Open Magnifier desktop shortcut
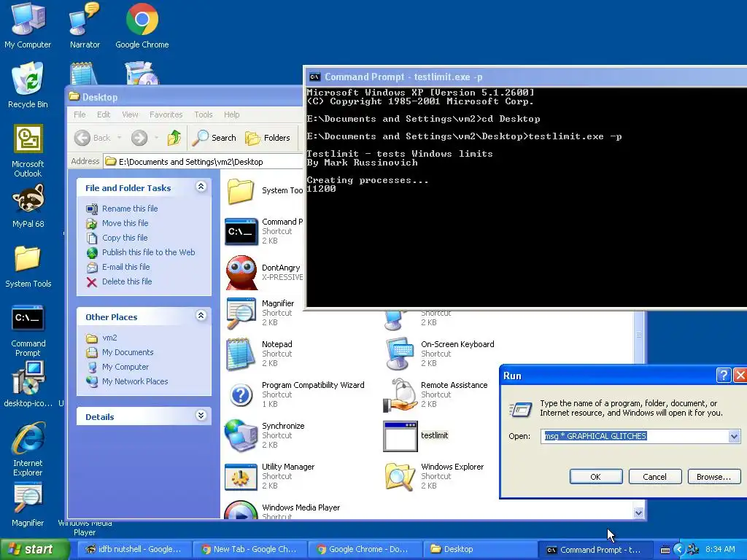This screenshot has height=560, width=747. (x=28, y=505)
